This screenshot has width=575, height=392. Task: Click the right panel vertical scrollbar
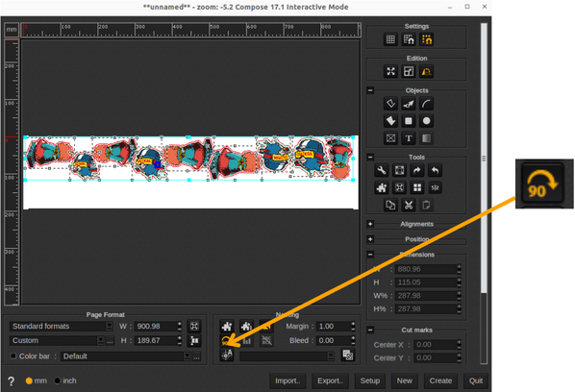[x=484, y=158]
